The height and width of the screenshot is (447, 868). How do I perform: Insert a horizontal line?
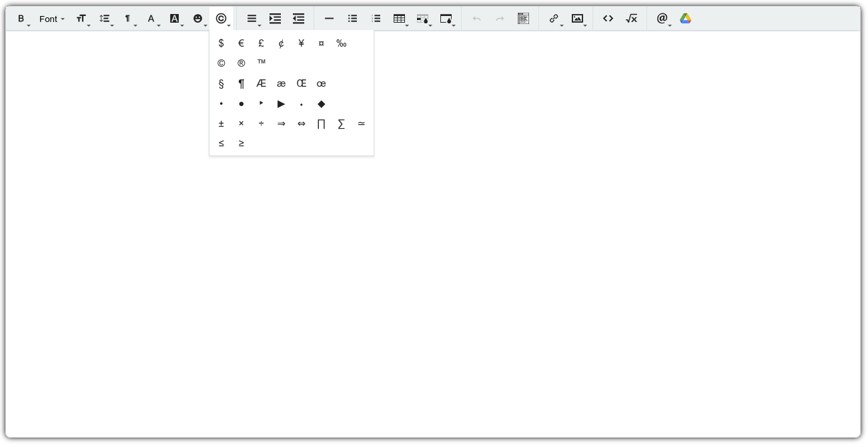(x=330, y=19)
